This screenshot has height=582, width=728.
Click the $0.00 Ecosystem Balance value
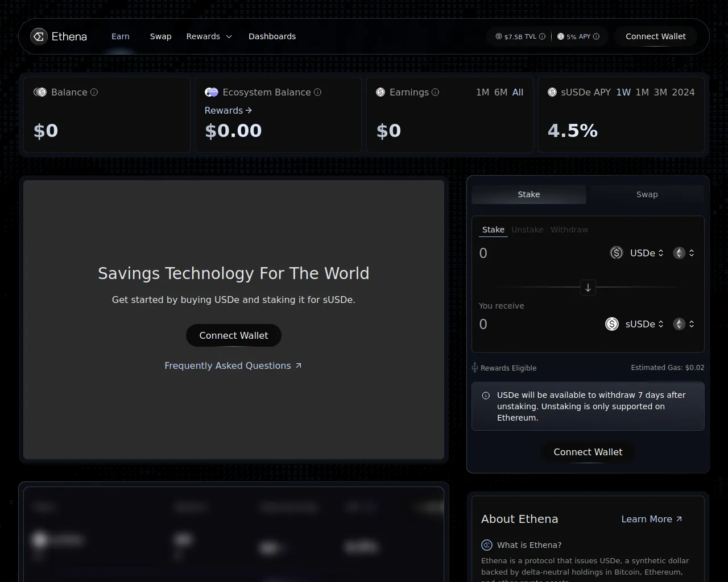[x=233, y=131]
